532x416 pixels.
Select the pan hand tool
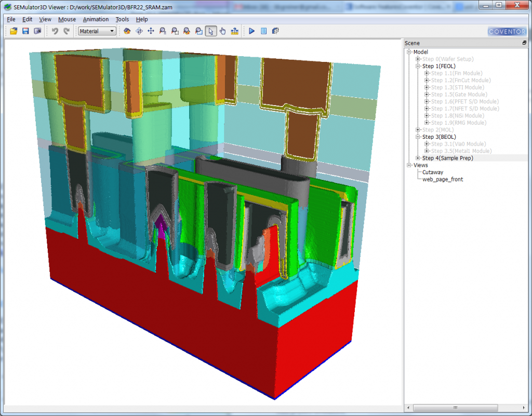pyautogui.click(x=222, y=31)
